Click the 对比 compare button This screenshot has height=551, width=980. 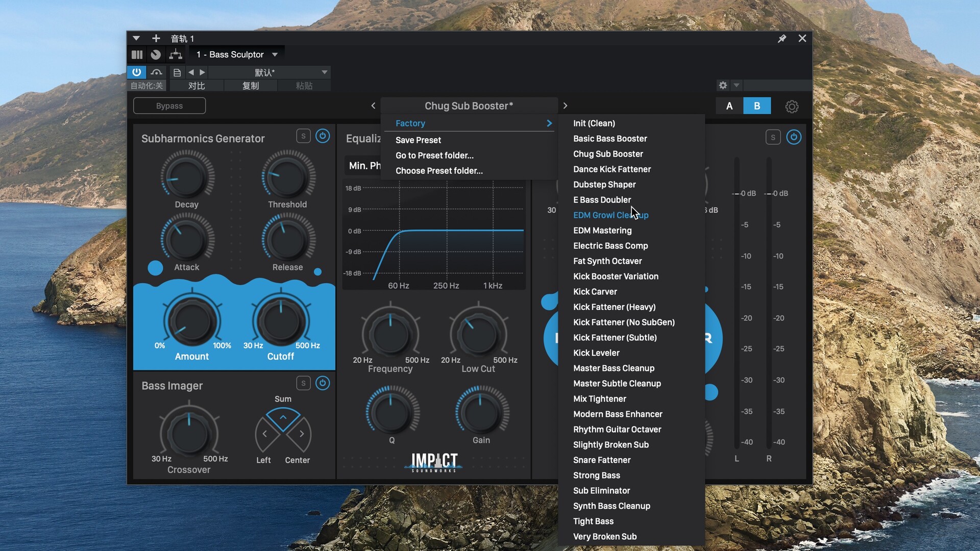(x=197, y=86)
